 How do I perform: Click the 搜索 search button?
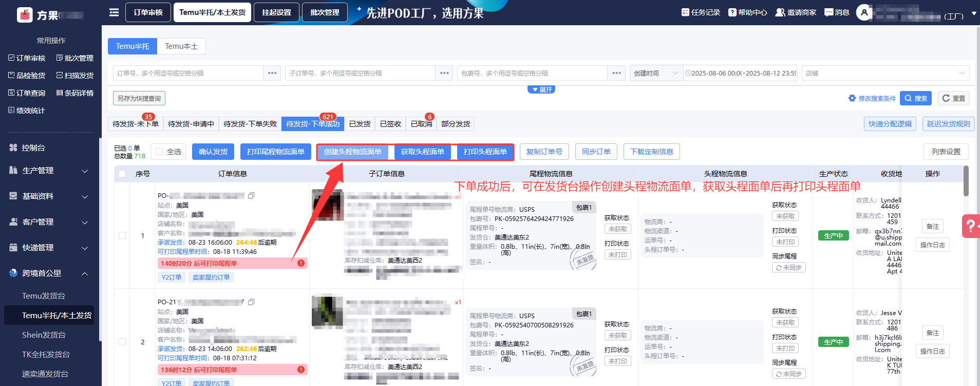click(x=916, y=98)
